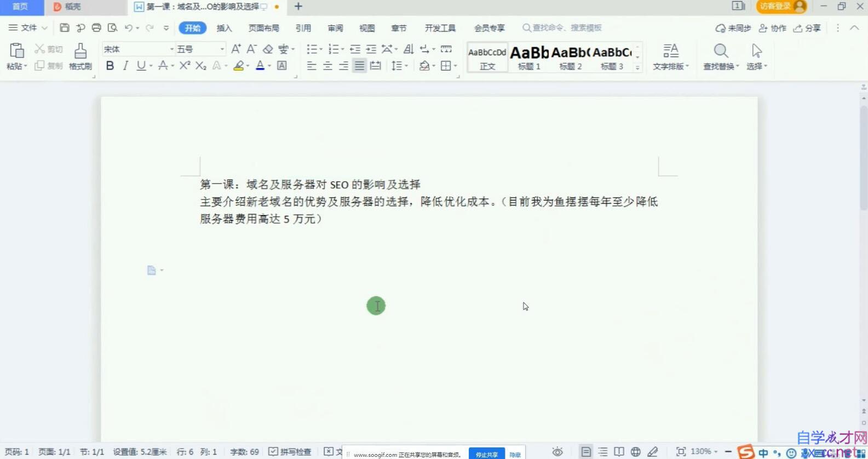Open the 文件 file menu
Screen dimensions: 868x459
[28, 28]
